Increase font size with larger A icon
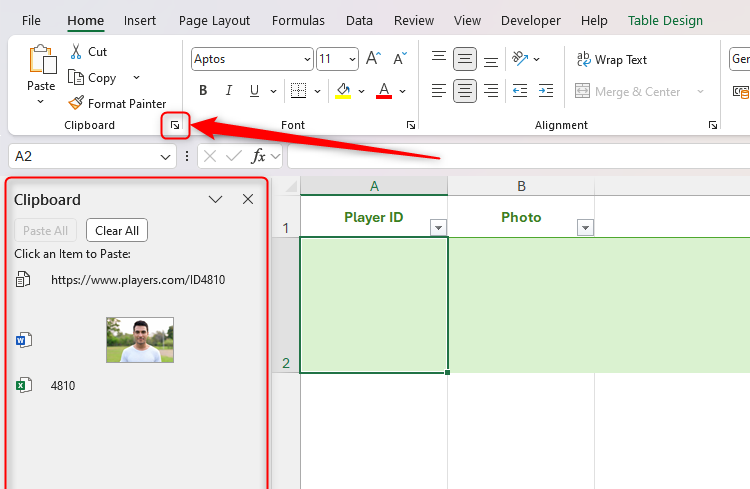The image size is (750, 489). point(375,59)
